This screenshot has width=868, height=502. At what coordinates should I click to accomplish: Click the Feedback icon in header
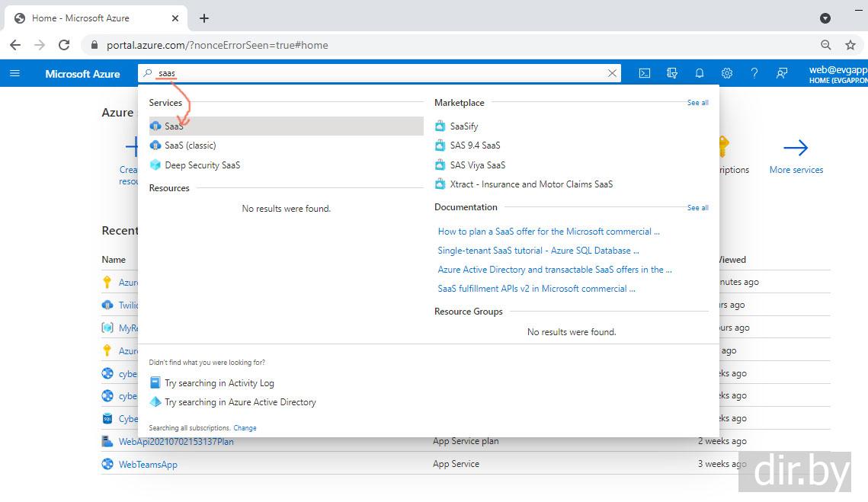pos(782,73)
